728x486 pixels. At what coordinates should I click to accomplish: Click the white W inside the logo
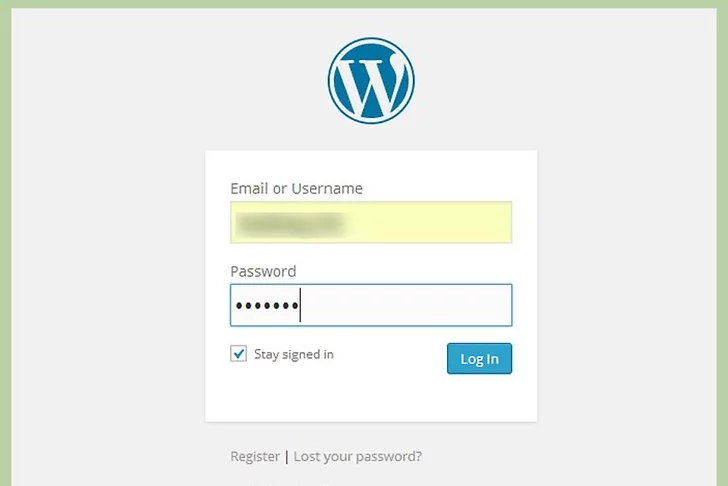pos(370,83)
